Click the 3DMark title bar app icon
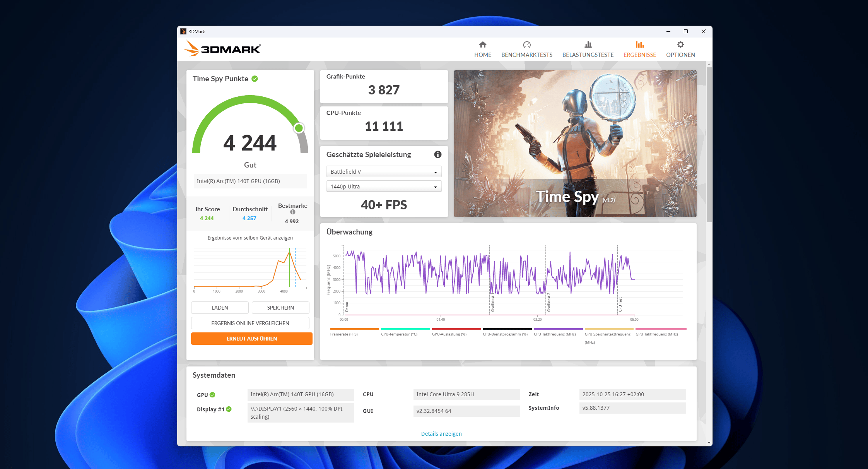The image size is (868, 469). pos(183,31)
